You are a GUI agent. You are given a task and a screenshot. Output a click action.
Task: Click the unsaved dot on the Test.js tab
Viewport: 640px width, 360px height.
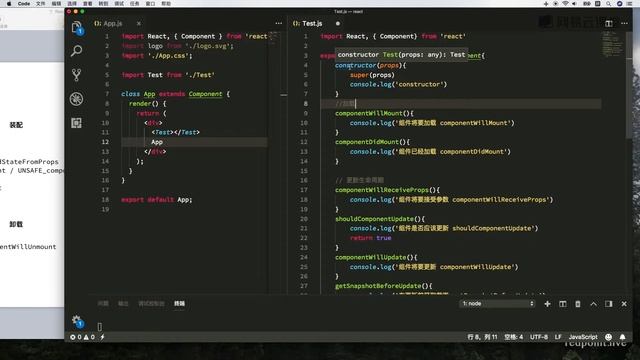click(338, 24)
